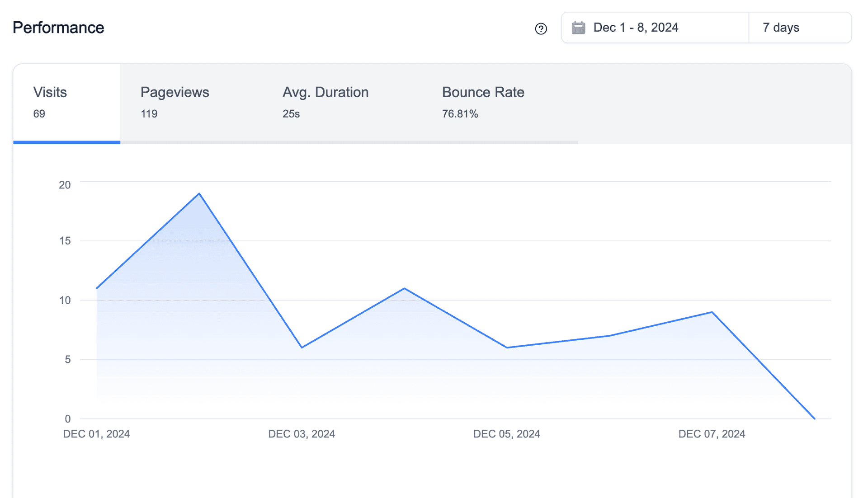The image size is (868, 498).
Task: Click the chart peak on Dec 2
Action: point(198,193)
